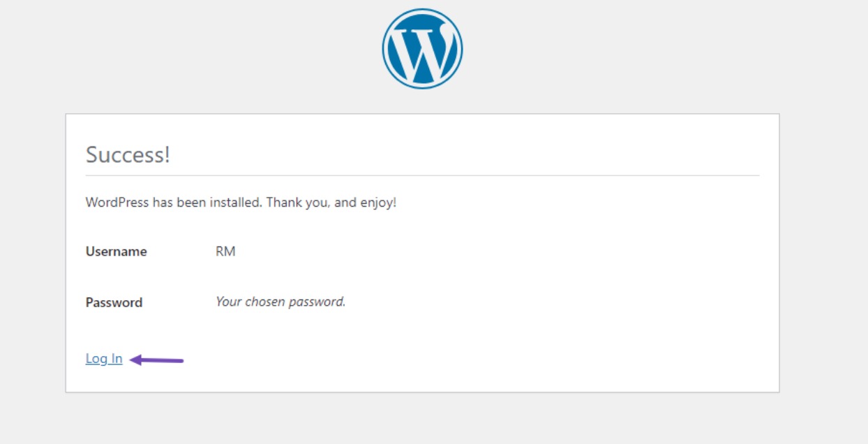This screenshot has width=868, height=444.
Task: Click the word 'has' in the message
Action: tap(162, 203)
